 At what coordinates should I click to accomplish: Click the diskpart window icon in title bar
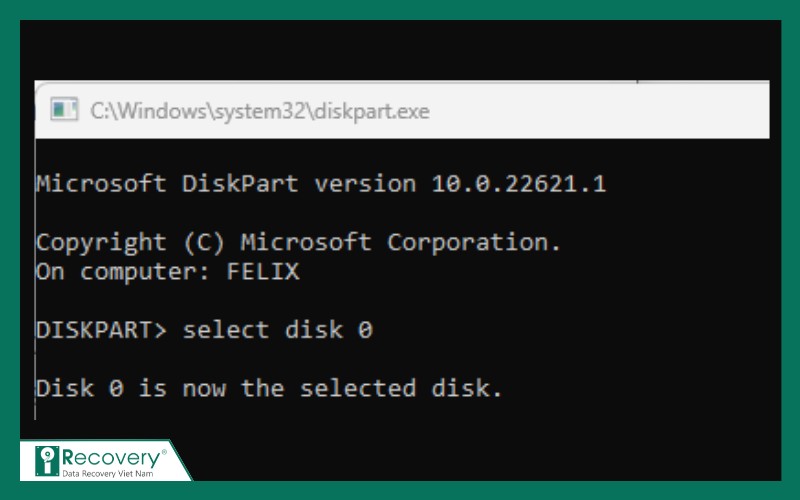tap(64, 109)
